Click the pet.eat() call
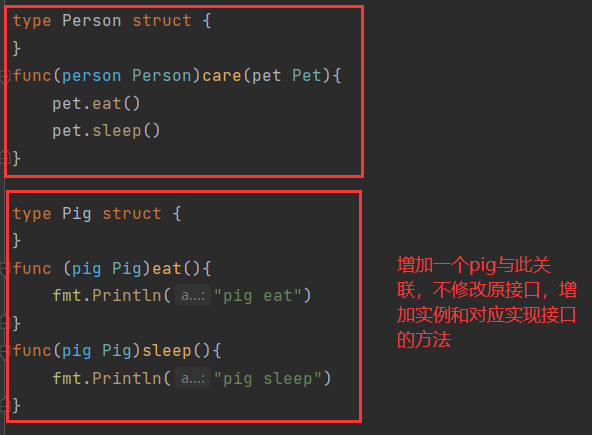This screenshot has height=435, width=592. tap(96, 103)
